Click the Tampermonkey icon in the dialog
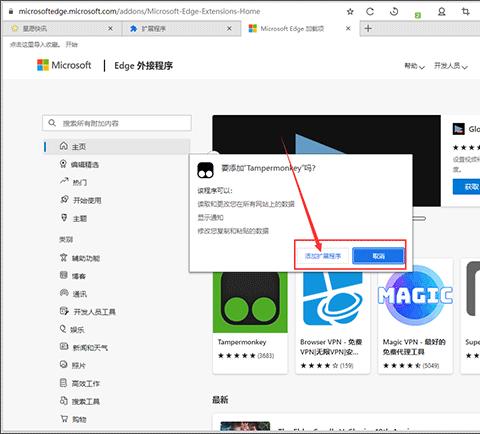 (205, 170)
